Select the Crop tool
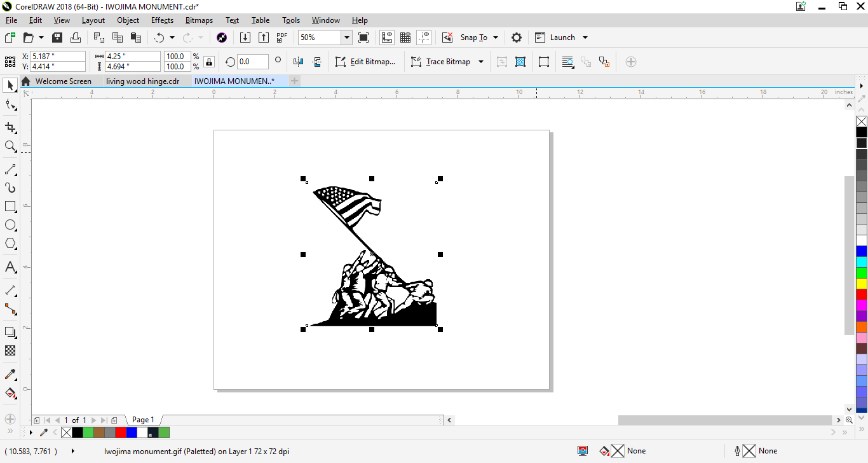Viewport: 868px width, 463px height. [x=10, y=127]
